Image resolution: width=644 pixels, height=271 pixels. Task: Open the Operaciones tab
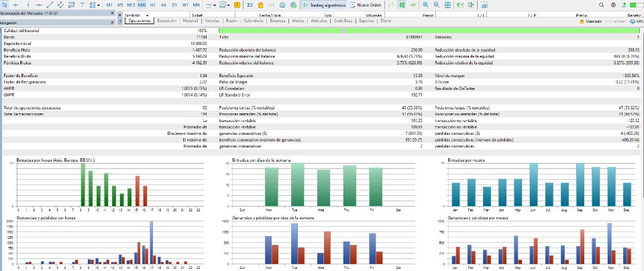(140, 21)
